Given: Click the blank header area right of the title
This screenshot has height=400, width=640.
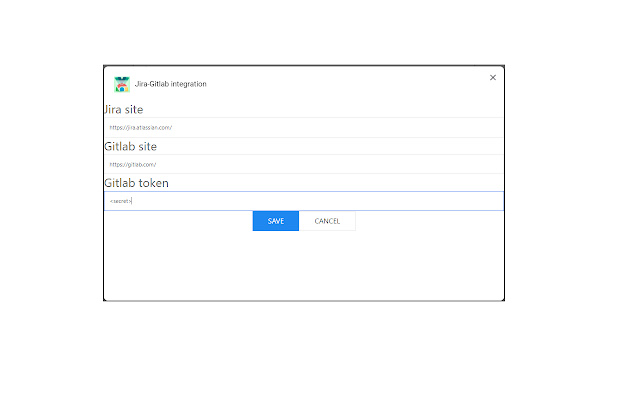Looking at the screenshot, I should point(350,84).
